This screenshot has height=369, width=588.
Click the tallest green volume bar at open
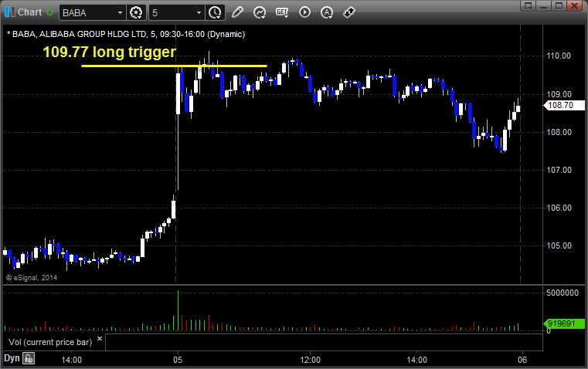click(178, 310)
